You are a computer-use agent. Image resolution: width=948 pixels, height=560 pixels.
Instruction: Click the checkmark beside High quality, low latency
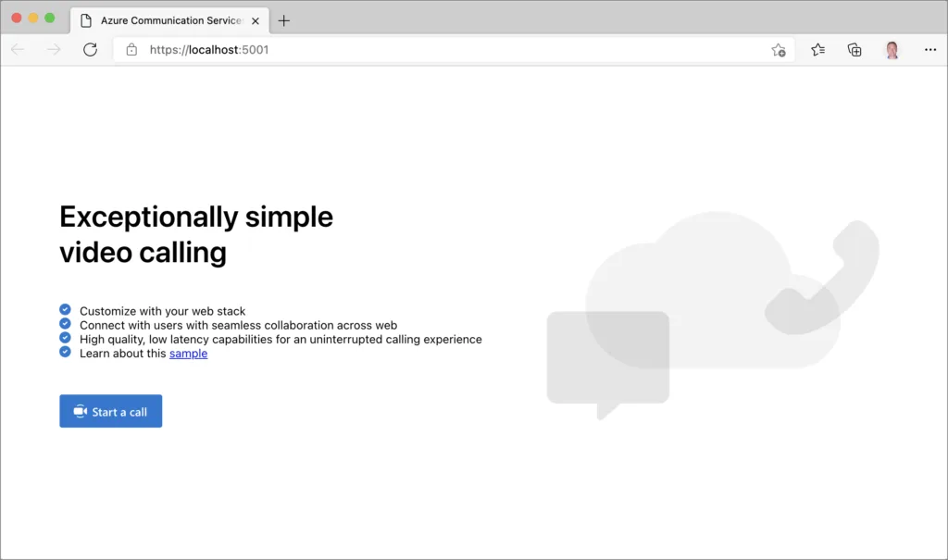[x=65, y=338]
